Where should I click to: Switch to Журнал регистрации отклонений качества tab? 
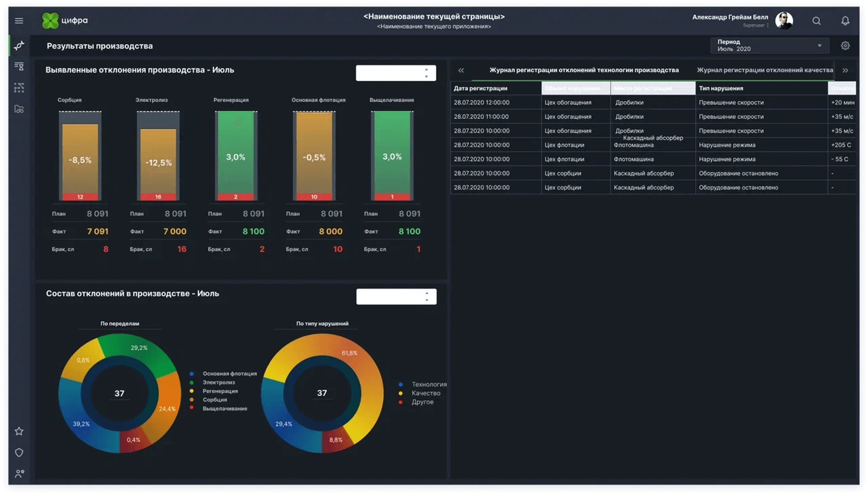click(765, 70)
